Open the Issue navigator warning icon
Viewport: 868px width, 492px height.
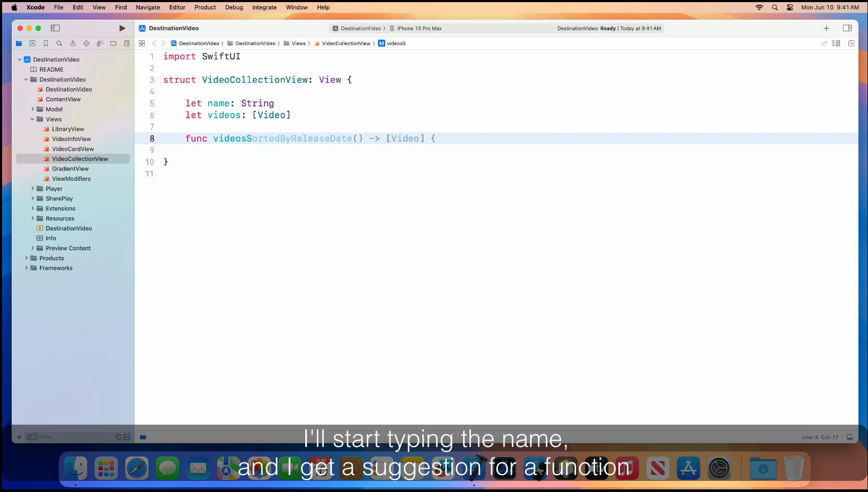[x=73, y=43]
